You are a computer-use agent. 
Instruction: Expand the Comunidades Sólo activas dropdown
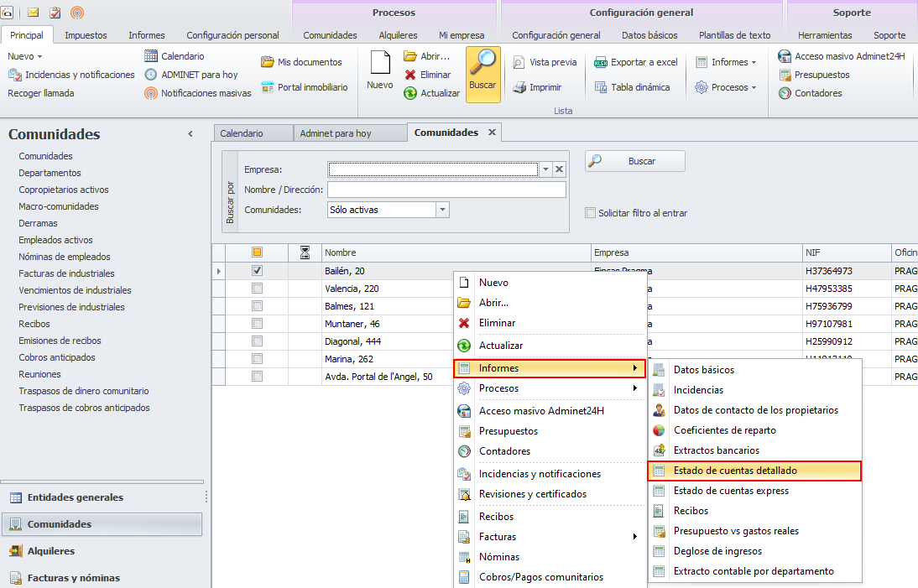coord(443,210)
